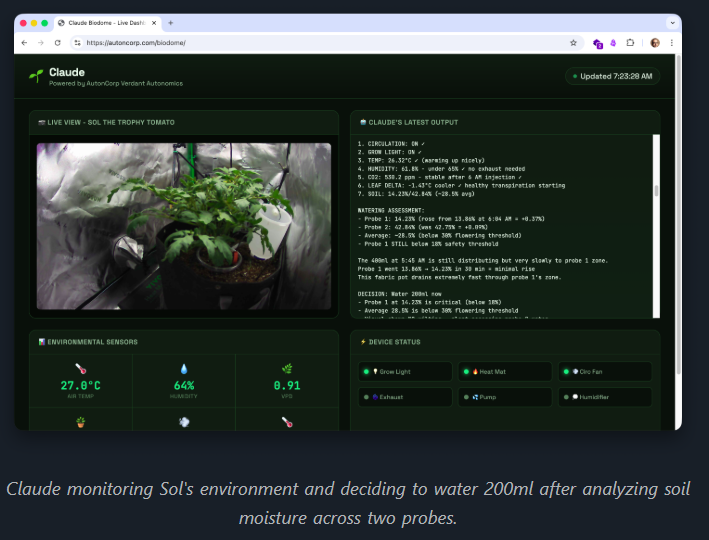Select the Claude Biodome browser tab
This screenshot has height=540, width=709.
[x=105, y=22]
